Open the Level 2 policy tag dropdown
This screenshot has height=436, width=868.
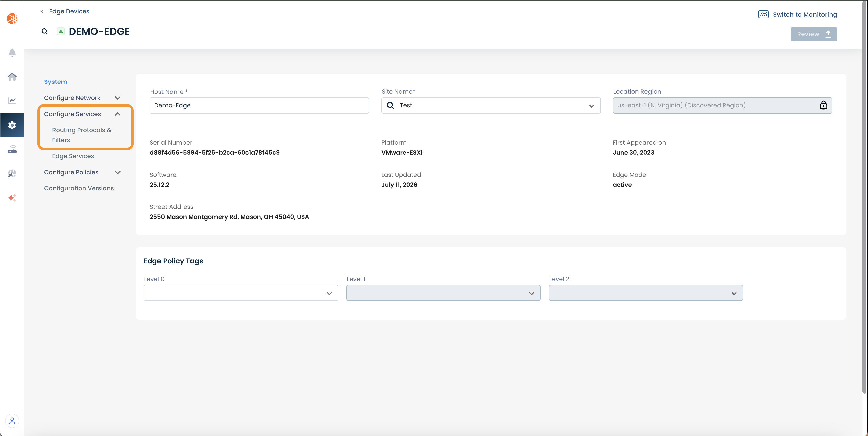click(646, 293)
